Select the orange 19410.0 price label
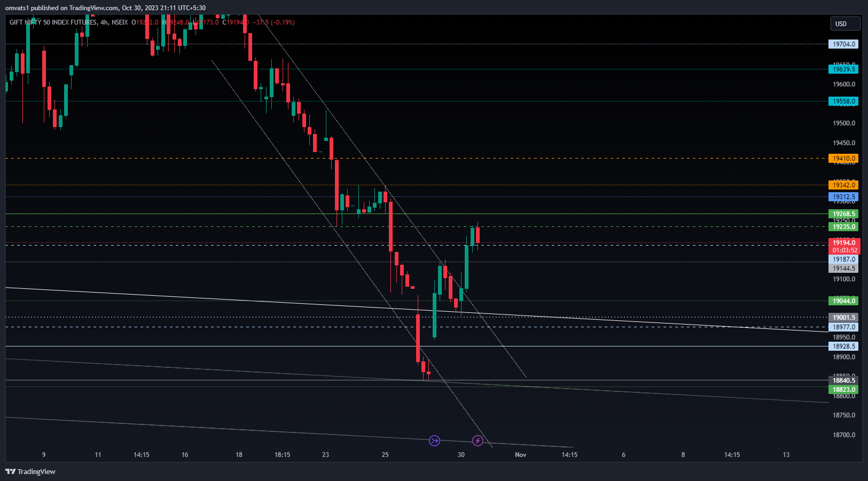 844,158
